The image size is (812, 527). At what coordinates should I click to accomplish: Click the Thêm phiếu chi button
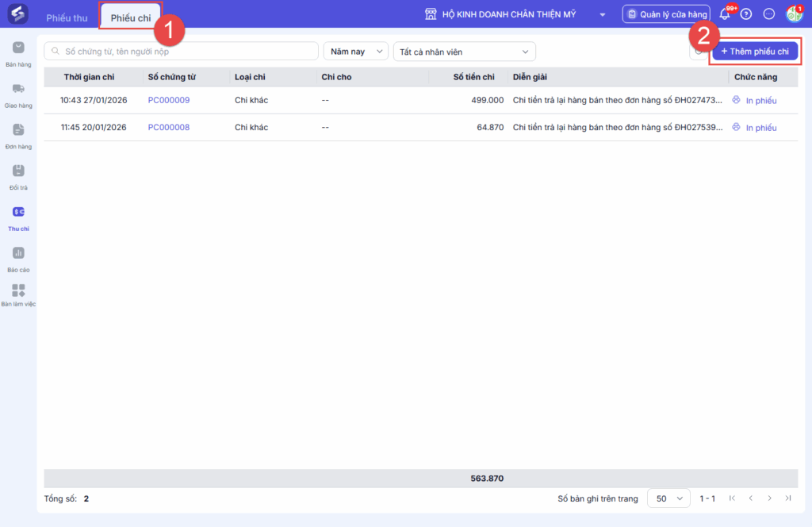click(755, 52)
